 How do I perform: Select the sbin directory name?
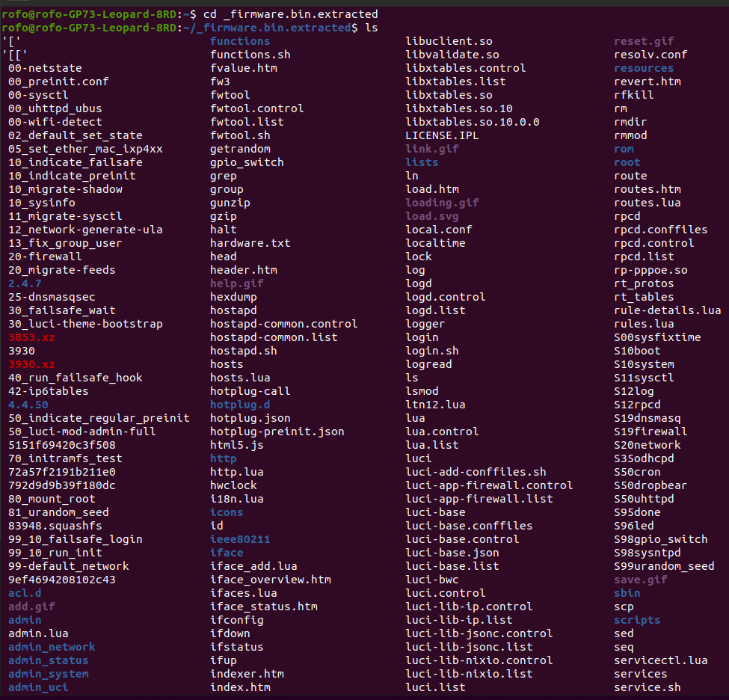627,593
